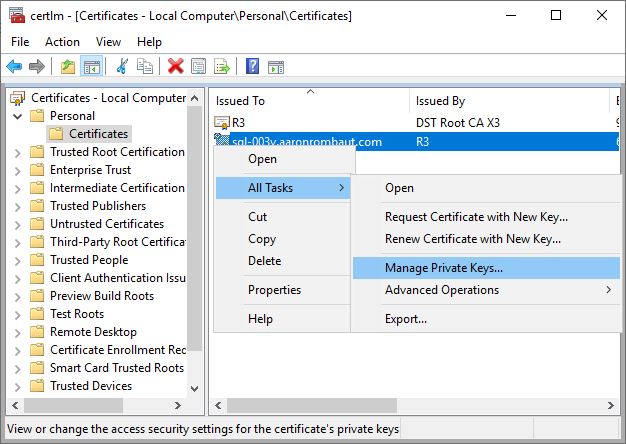The width and height of the screenshot is (626, 444).
Task: Click the Properties toolbar icon
Action: (198, 67)
